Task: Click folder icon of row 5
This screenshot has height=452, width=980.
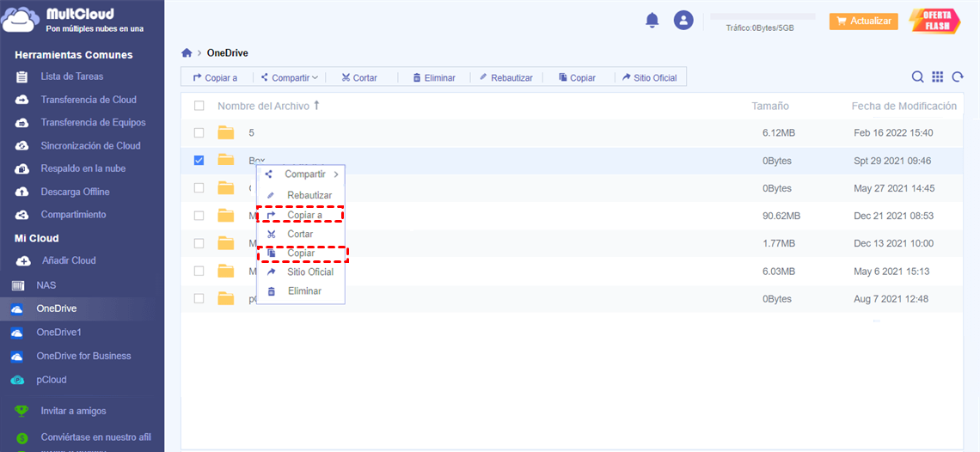Action: (225, 132)
